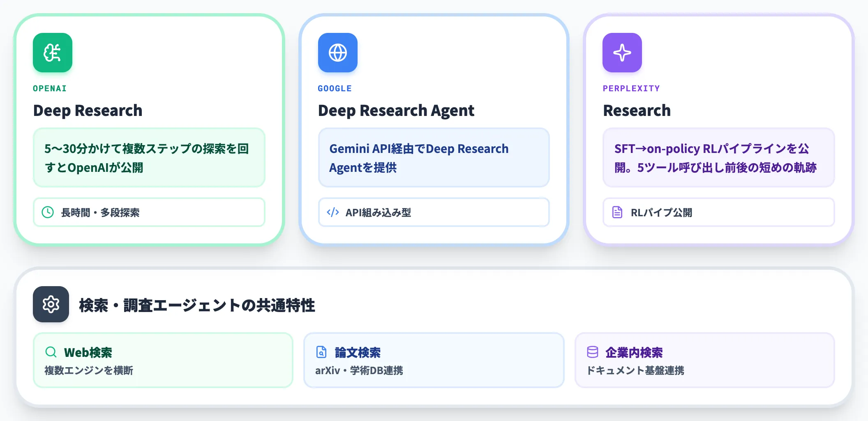
Task: Click the database icon next to 企業内検索
Action: coord(592,352)
